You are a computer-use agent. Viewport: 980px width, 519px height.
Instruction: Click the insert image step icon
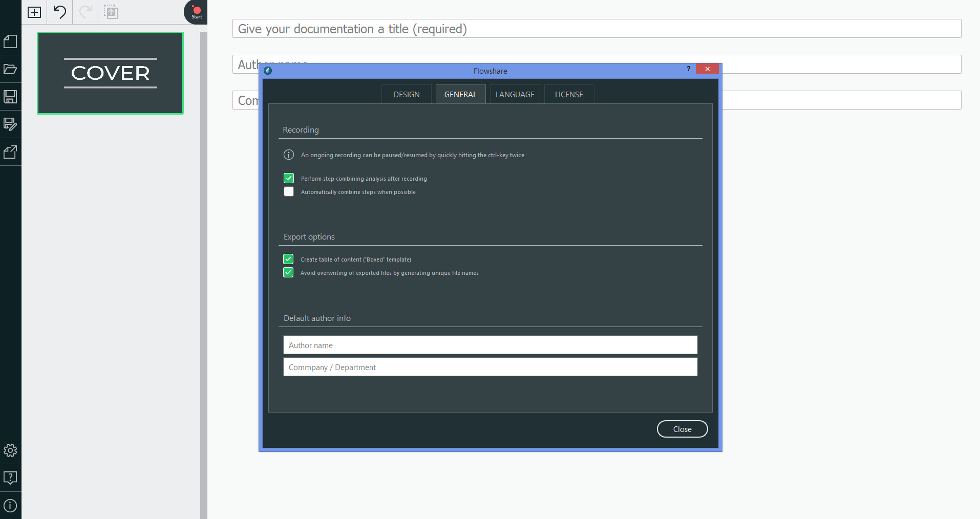point(111,12)
